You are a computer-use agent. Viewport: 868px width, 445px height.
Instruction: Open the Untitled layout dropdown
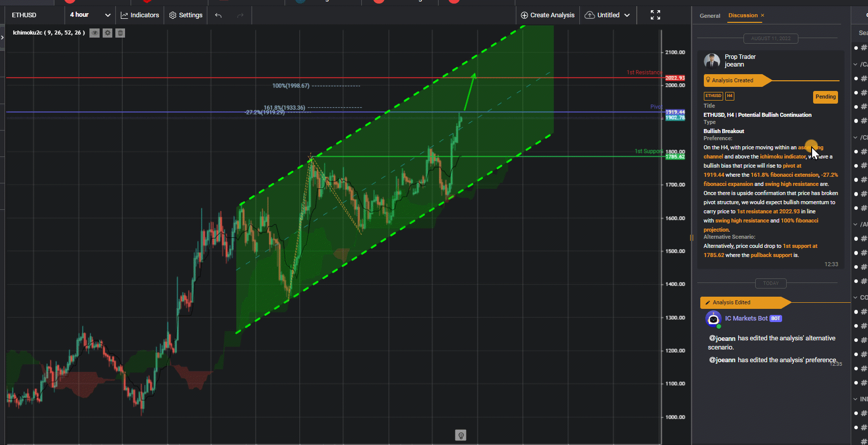607,15
